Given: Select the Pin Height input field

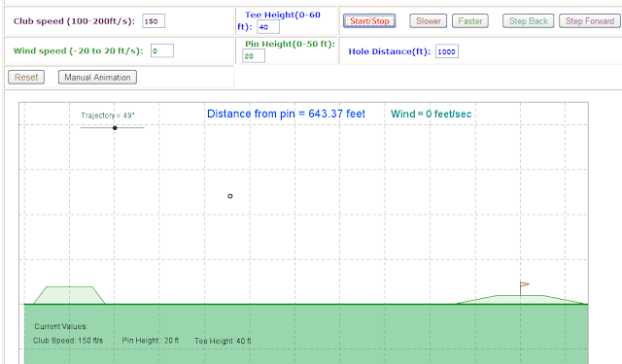Looking at the screenshot, I should point(254,56).
